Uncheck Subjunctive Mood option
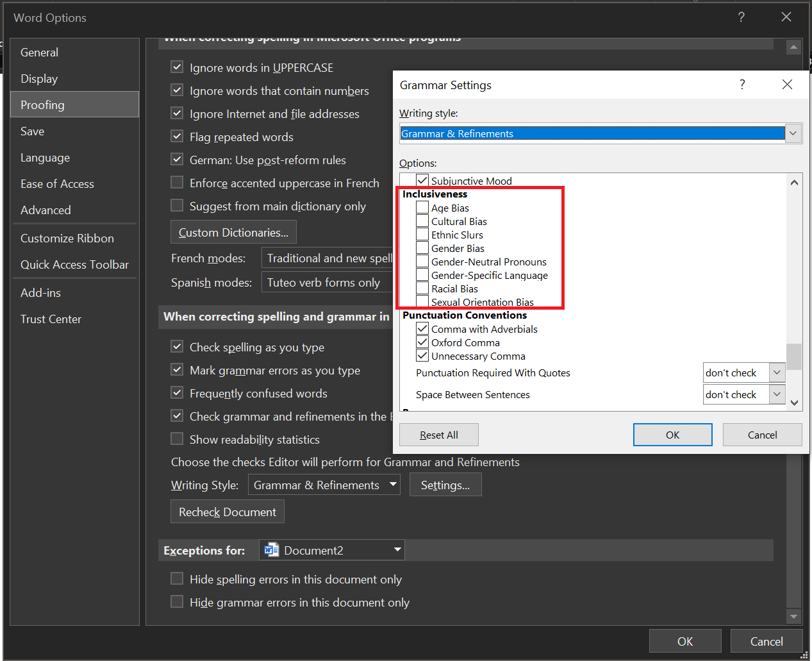The width and height of the screenshot is (812, 661). click(x=422, y=180)
